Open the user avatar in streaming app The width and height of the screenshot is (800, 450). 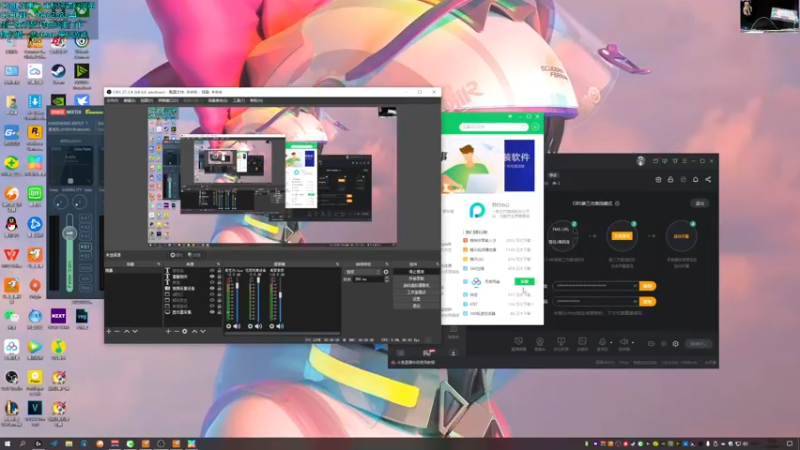tap(641, 161)
